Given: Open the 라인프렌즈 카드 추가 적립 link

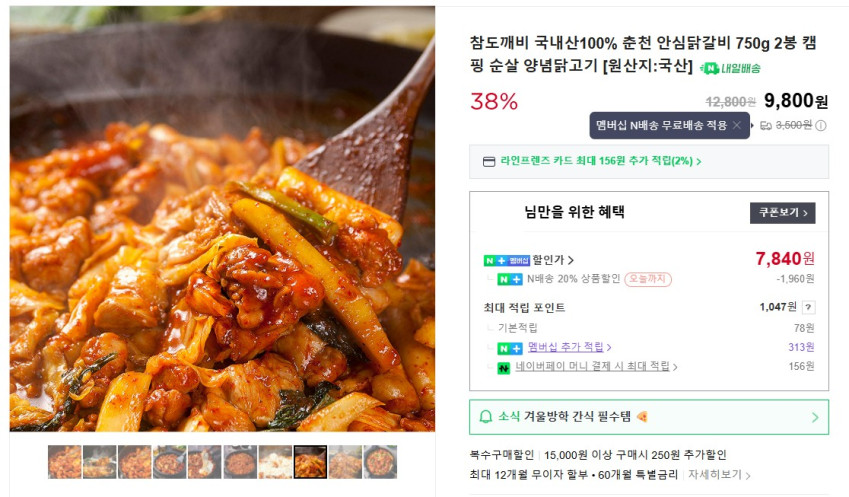Looking at the screenshot, I should (600, 161).
